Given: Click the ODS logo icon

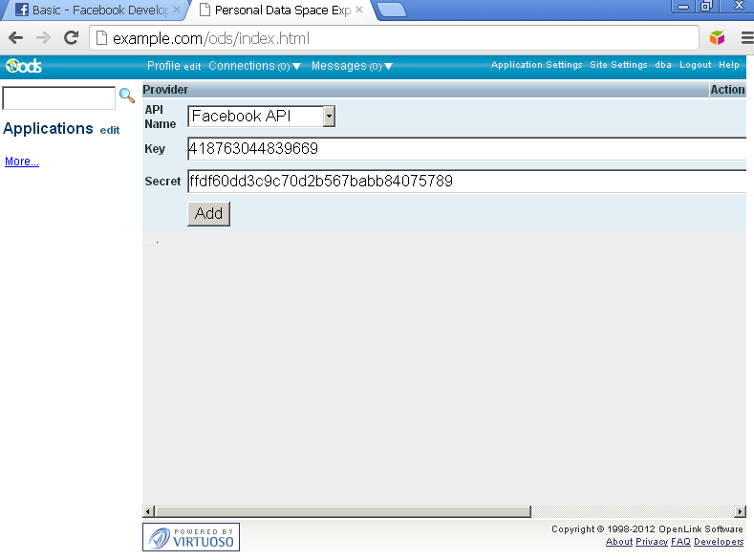Looking at the screenshot, I should (24, 65).
